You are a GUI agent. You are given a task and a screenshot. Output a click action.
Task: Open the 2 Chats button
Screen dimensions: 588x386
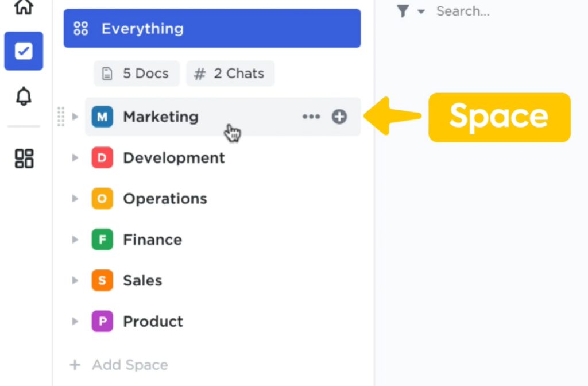click(230, 74)
